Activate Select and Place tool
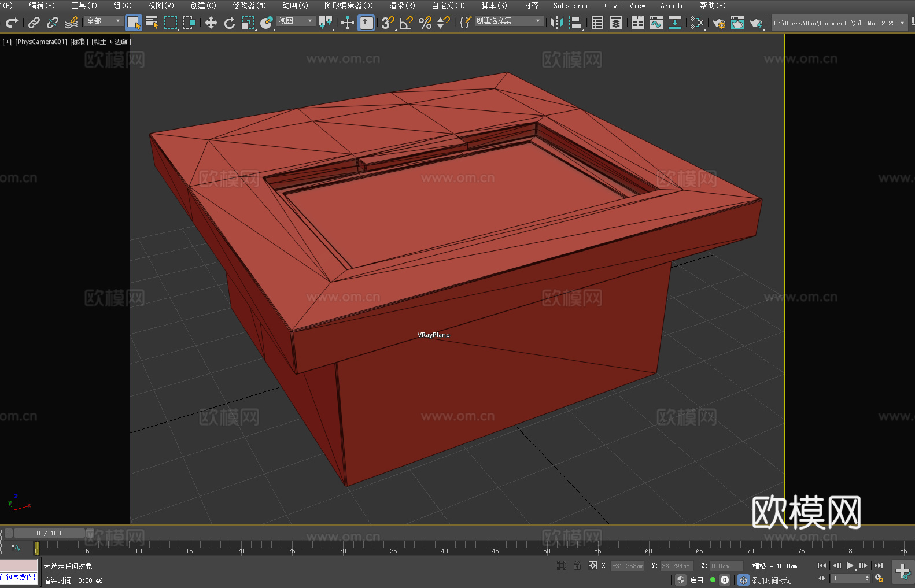The image size is (915, 588). pyautogui.click(x=267, y=23)
